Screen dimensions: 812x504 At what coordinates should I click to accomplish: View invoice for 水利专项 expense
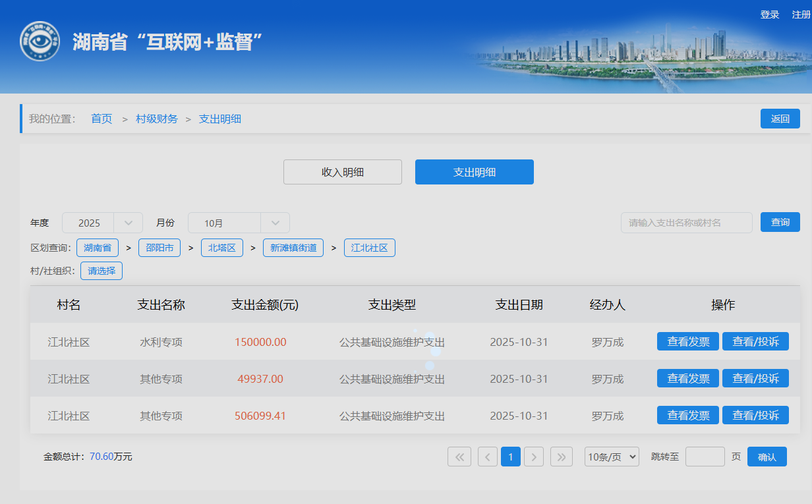click(x=688, y=341)
